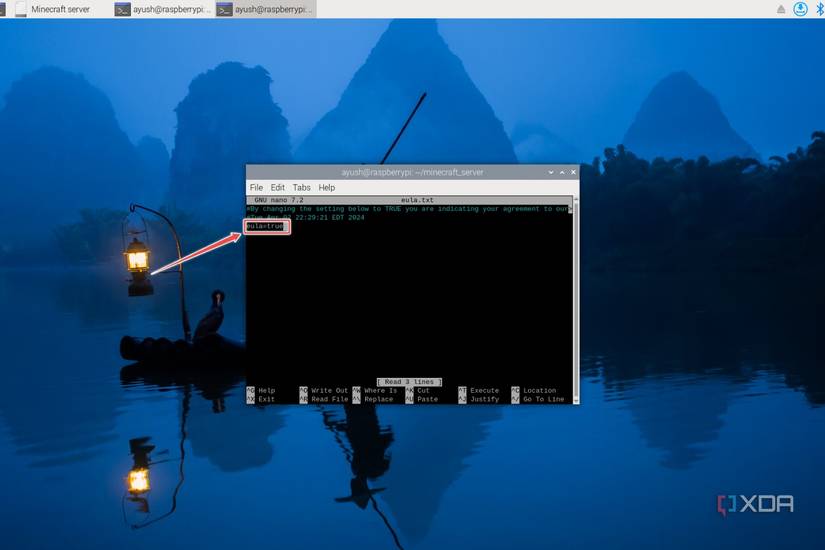825x550 pixels.
Task: Select the highlighted second ayush@raspberrypi taskbar item
Action: point(266,9)
